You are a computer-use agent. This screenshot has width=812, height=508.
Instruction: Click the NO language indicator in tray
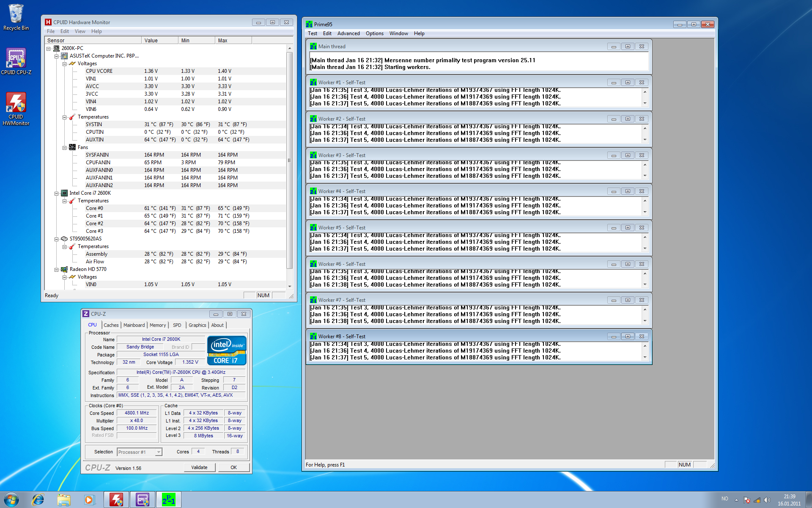click(724, 499)
